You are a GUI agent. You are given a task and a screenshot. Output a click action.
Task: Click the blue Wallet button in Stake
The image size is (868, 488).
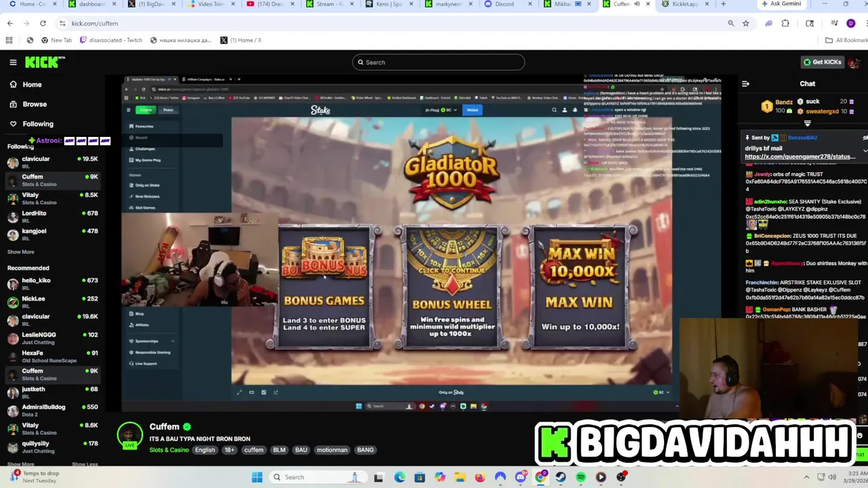(472, 110)
